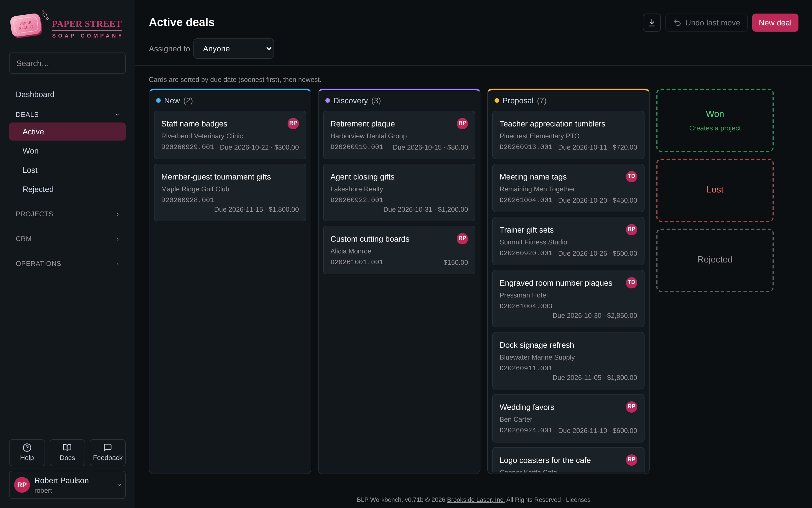This screenshot has height=508, width=812.
Task: Open the Teacher appreciation tumblers card
Action: coord(568,135)
